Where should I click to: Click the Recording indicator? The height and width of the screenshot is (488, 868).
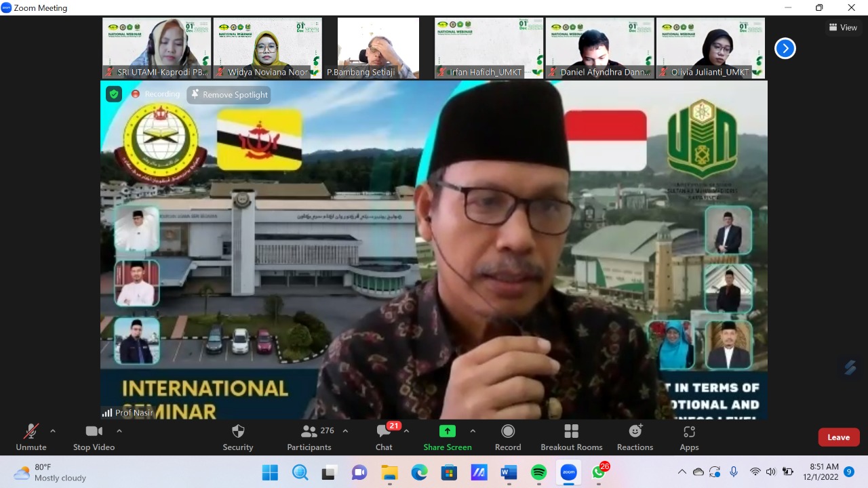click(155, 94)
